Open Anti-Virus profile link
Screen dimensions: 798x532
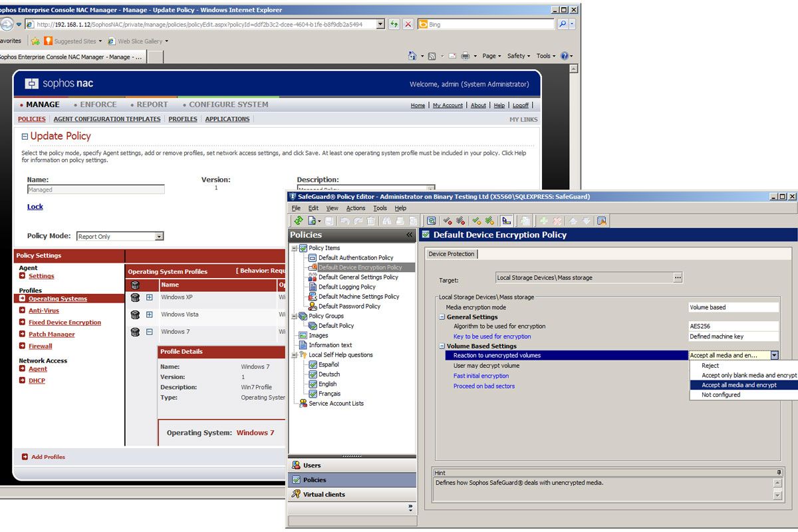[x=44, y=311]
